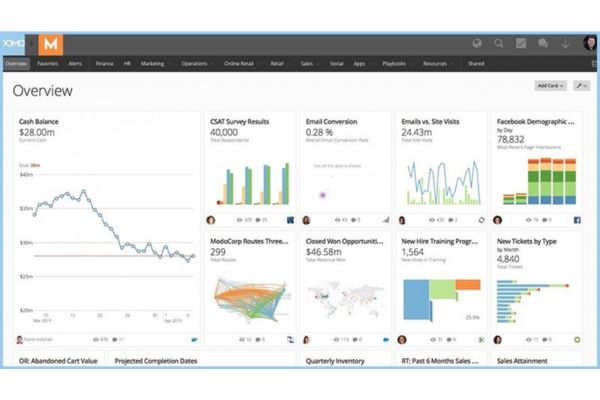This screenshot has width=600, height=400.
Task: Expand the Apps menu dropdown
Action: (x=370, y=64)
